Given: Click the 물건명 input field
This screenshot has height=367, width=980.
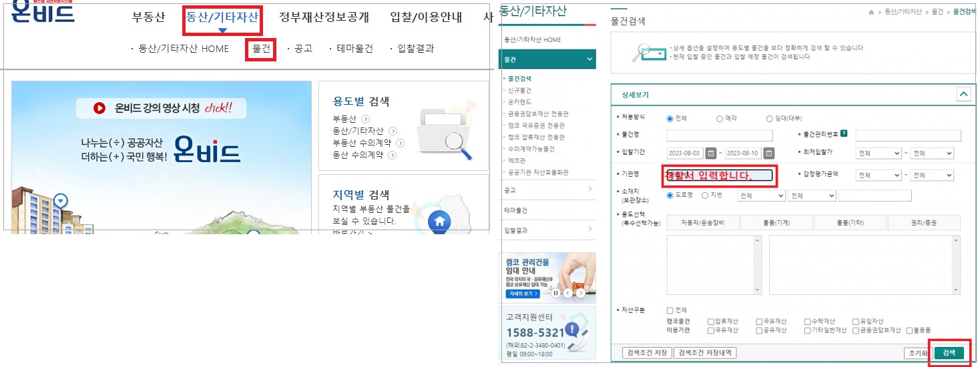Looking at the screenshot, I should point(720,135).
